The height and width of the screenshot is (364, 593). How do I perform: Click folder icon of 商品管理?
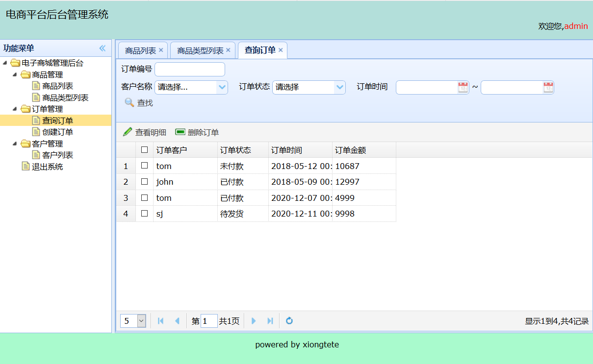click(x=26, y=75)
